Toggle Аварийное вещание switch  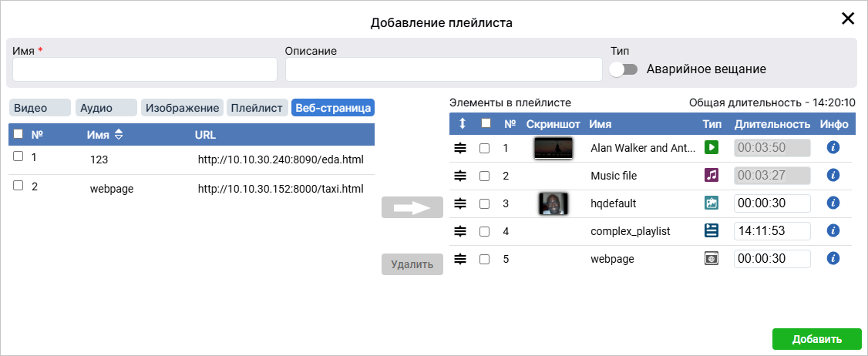[624, 69]
